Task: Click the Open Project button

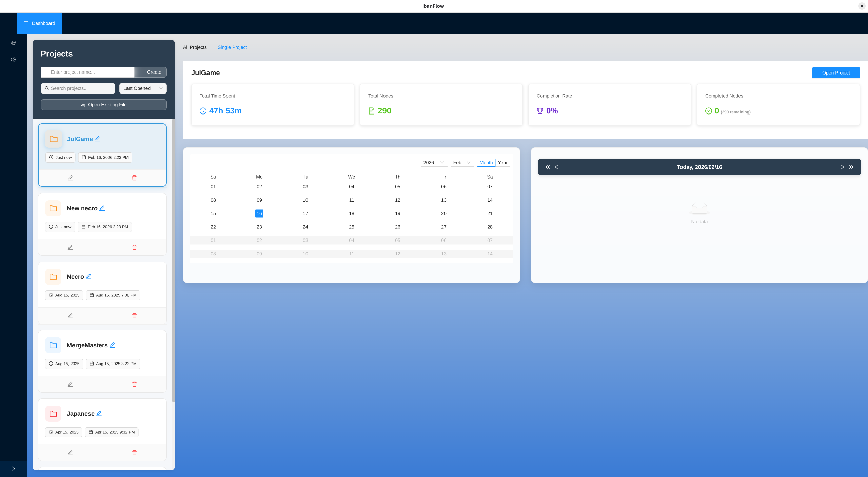Action: [x=836, y=73]
